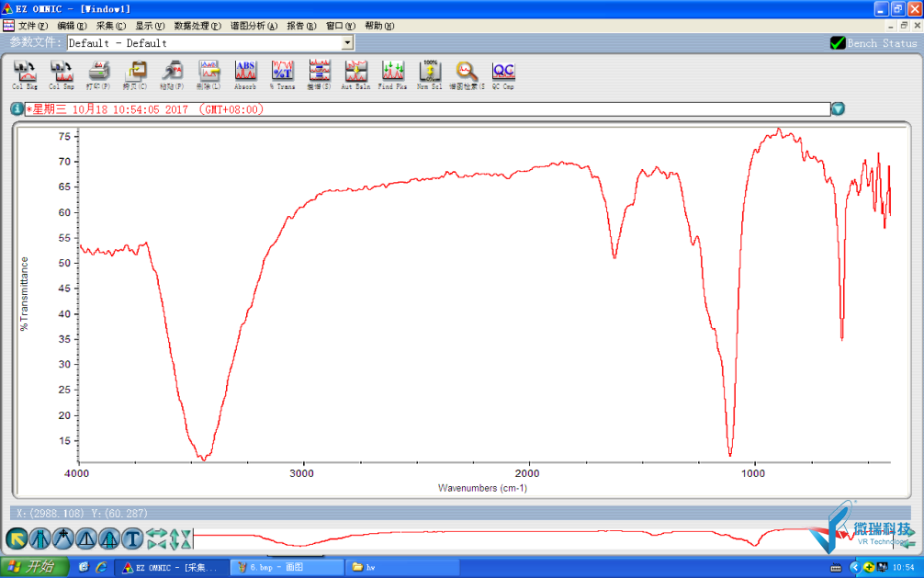Click the 粘贴(P) paste icon
This screenshot has width=924, height=578.
(x=172, y=74)
